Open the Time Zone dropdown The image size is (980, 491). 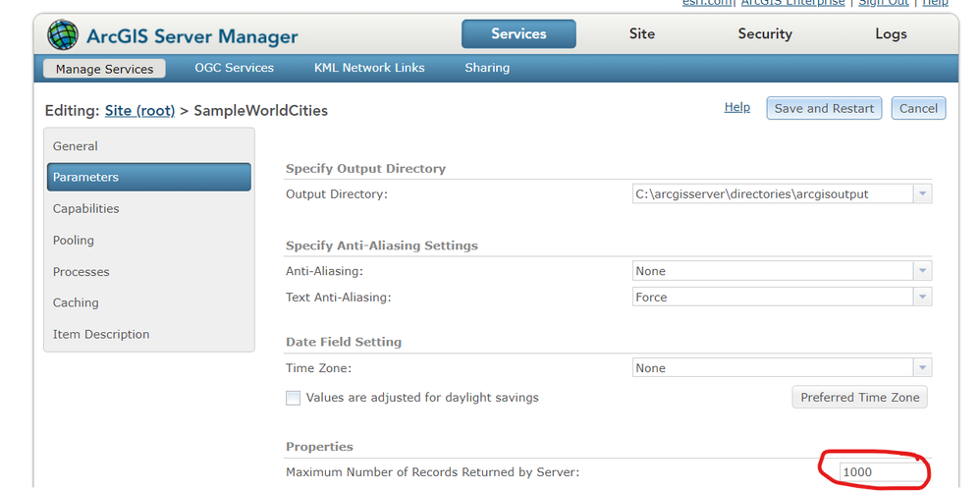click(922, 368)
